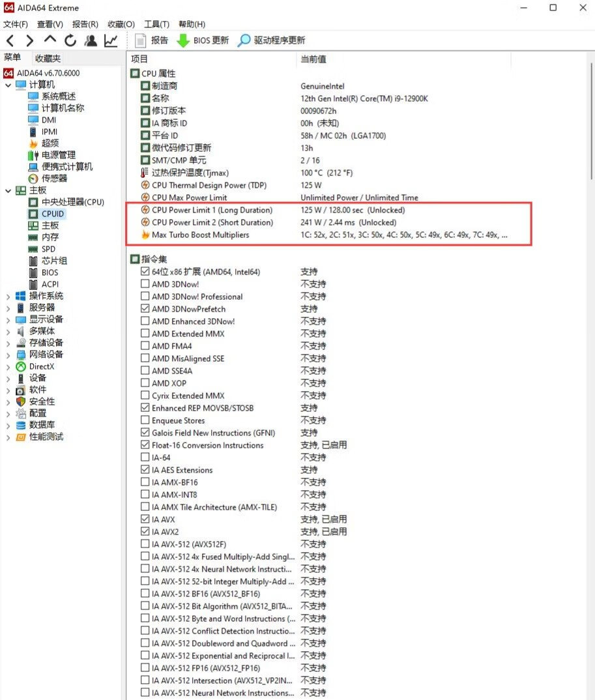Open the SPD tree item
The width and height of the screenshot is (595, 700).
click(x=48, y=249)
